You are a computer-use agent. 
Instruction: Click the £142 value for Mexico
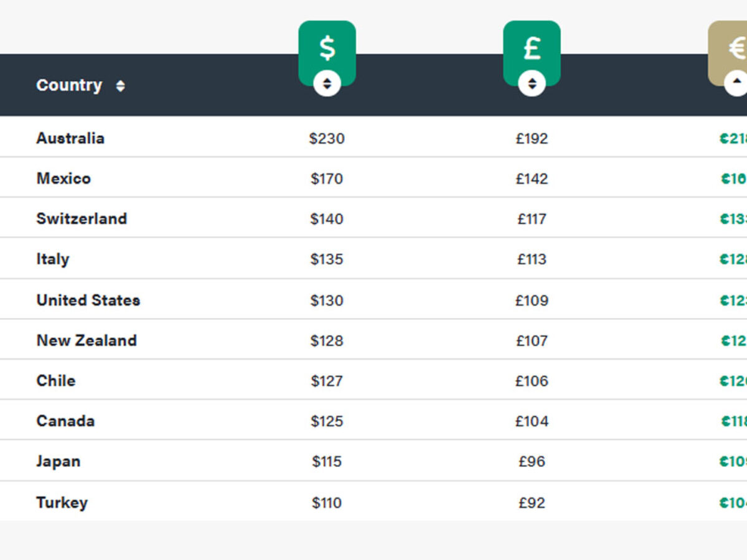pyautogui.click(x=532, y=179)
